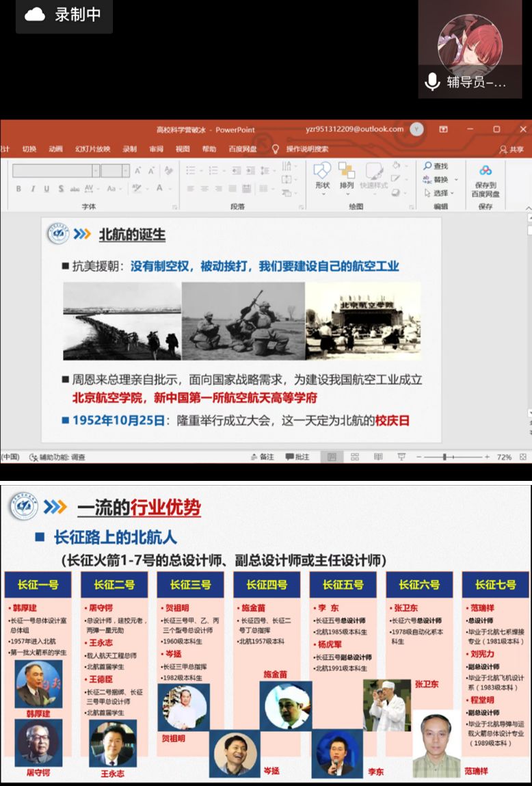Image resolution: width=532 pixels, height=786 pixels.
Task: Click the Find (查找) icon
Action: pos(435,166)
